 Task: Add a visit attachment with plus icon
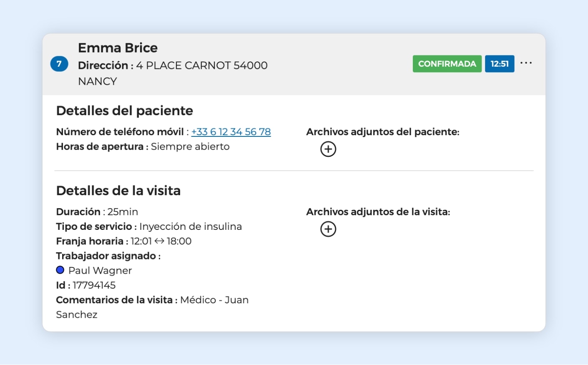[x=328, y=229]
